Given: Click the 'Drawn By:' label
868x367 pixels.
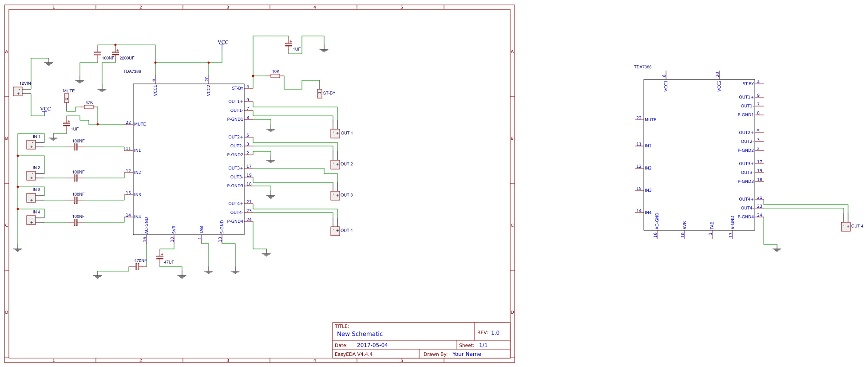Looking at the screenshot, I should (436, 354).
